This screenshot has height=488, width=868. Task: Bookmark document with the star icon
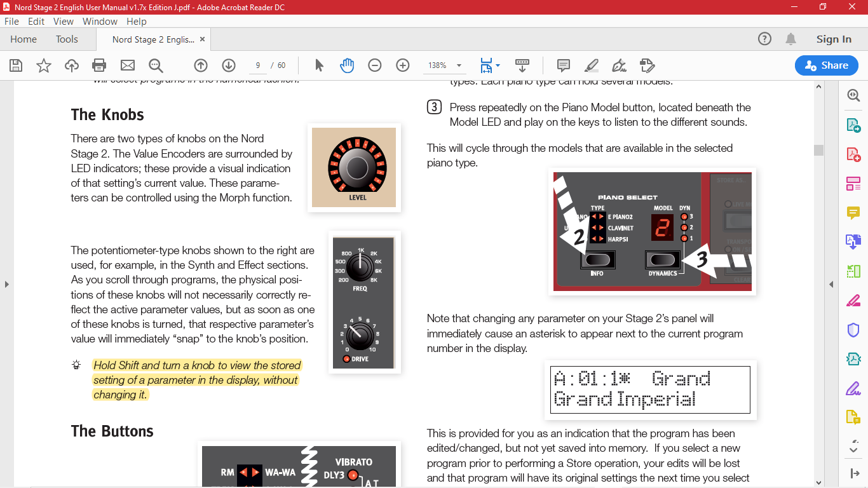click(x=44, y=65)
